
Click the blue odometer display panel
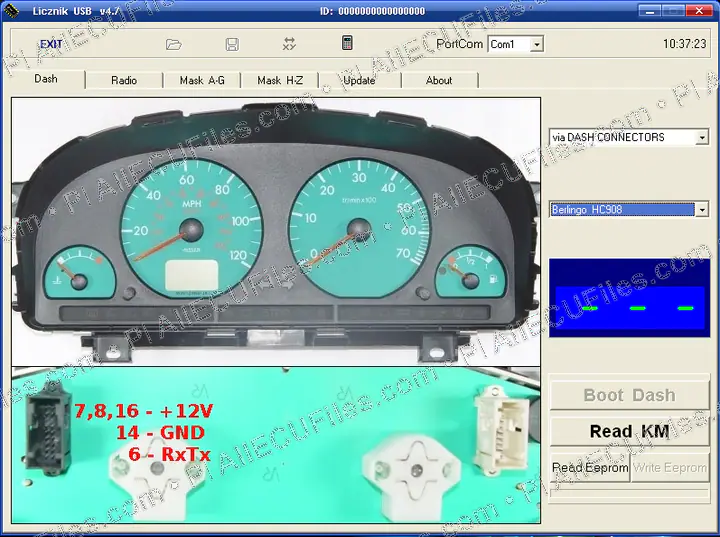[630, 298]
